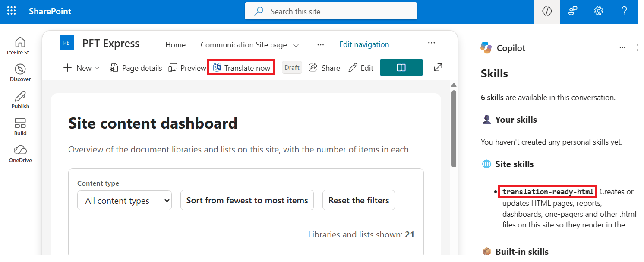Click the teal reading pane button
This screenshot has height=262, width=644.
(x=401, y=67)
